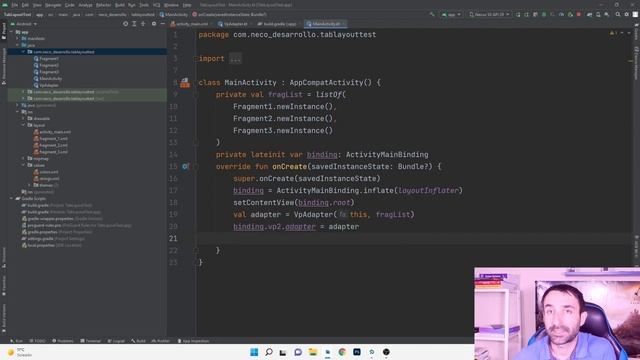Open the Terminal tool window
The image size is (640, 360).
tap(91, 341)
